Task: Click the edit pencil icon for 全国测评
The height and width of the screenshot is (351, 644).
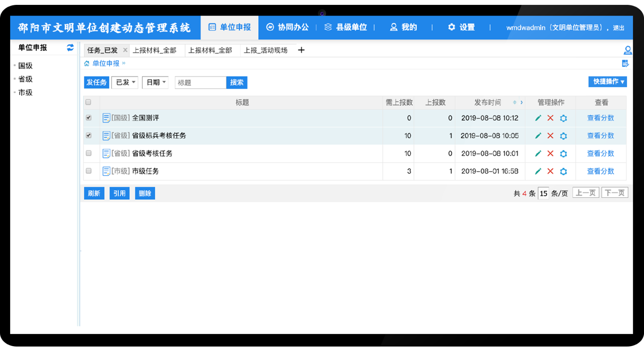Action: point(538,118)
